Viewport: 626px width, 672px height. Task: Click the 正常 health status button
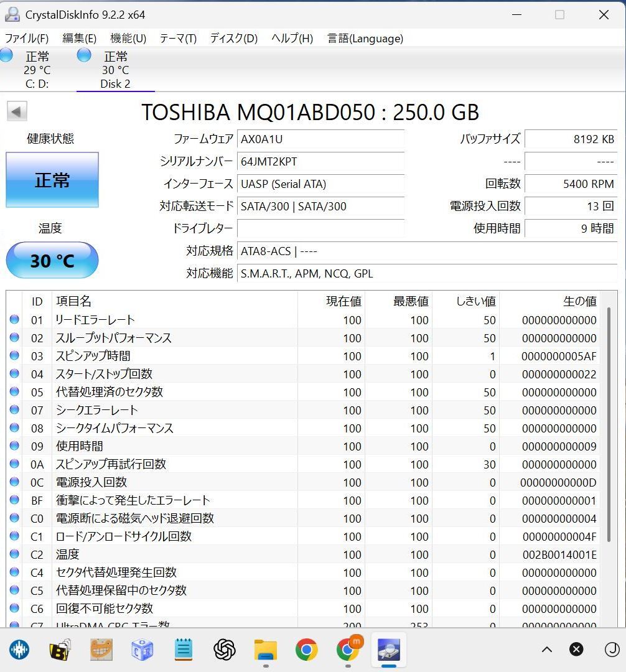point(52,180)
